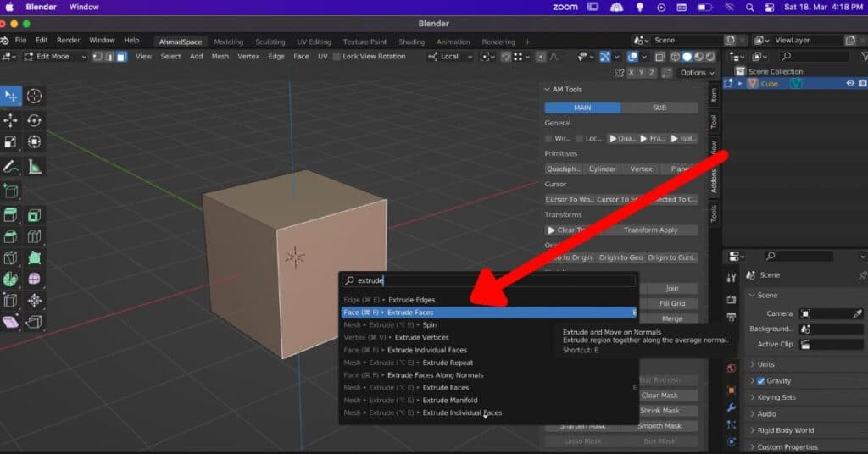Enable vertex select mode
Viewport: 868px width, 454px height.
[x=97, y=57]
